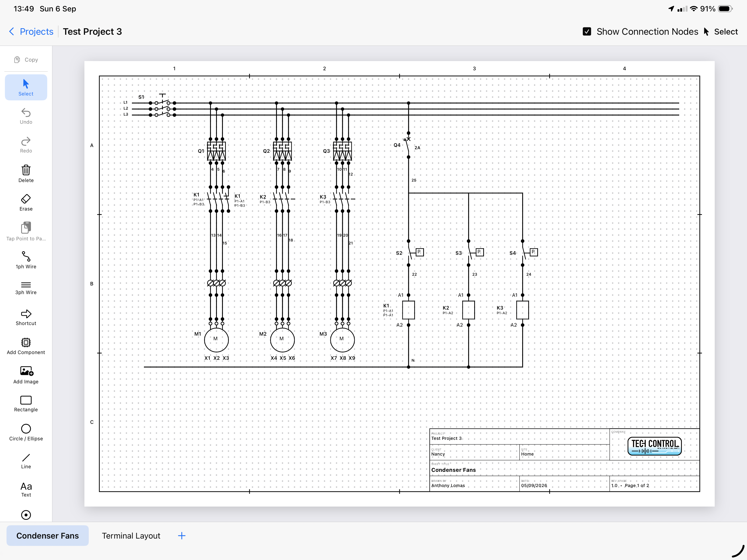The width and height of the screenshot is (747, 560).
Task: Tap the 13:49 clock in status bar
Action: (x=24, y=9)
